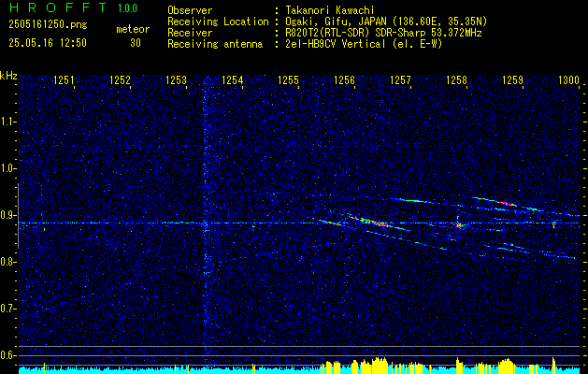
Task: Click the R820T2(RTL-SDR) SDR-Sharp 53.372MHz text
Action: pyautogui.click(x=383, y=33)
